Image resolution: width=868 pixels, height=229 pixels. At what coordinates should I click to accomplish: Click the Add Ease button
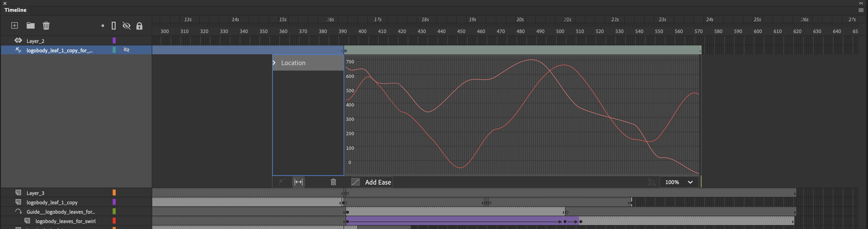tap(372, 182)
